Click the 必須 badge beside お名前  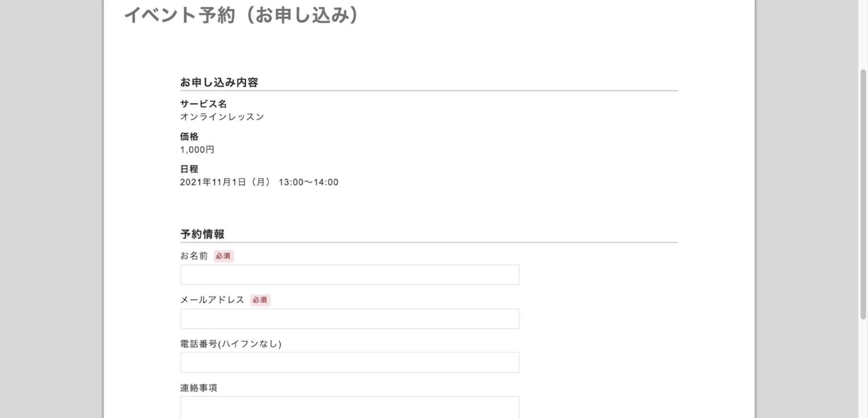click(x=223, y=256)
